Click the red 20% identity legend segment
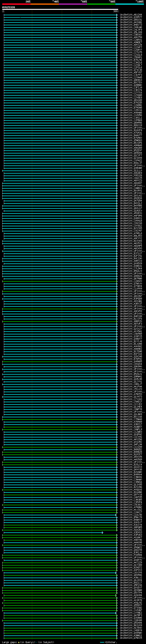Viewport: 146px width, 644px height. 16,4
